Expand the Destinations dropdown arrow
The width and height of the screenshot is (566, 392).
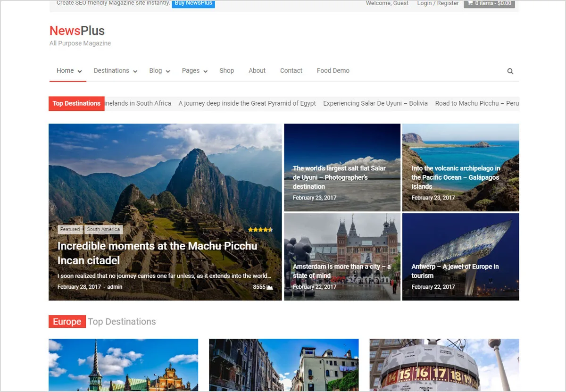click(135, 71)
